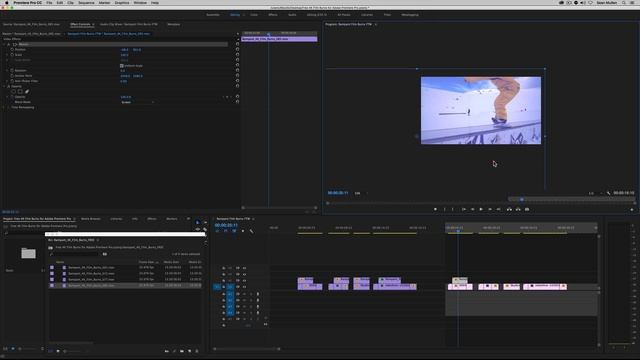Screen dimensions: 640x360
Task: Reset the Motion effect parameters
Action: [237, 44]
